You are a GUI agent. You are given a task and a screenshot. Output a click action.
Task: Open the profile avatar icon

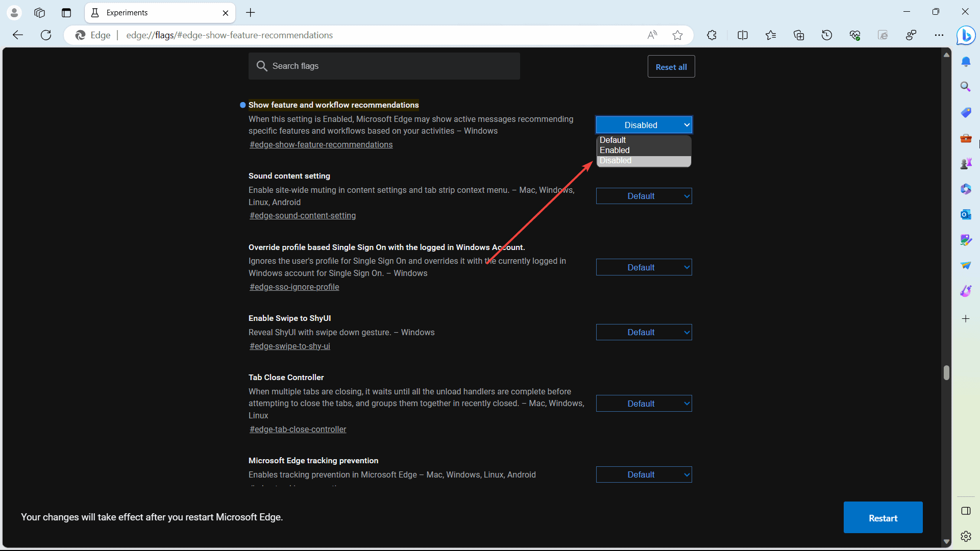click(14, 13)
